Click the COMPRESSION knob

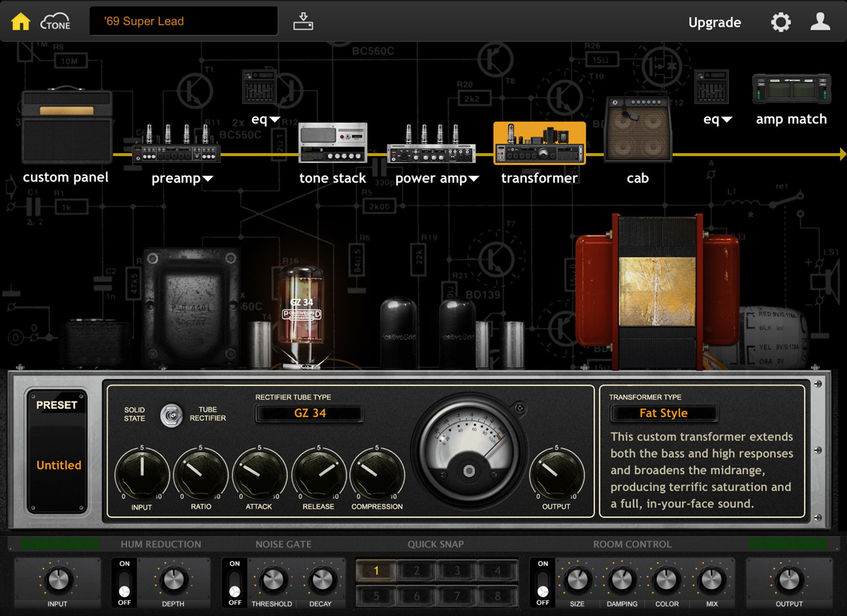[x=377, y=473]
